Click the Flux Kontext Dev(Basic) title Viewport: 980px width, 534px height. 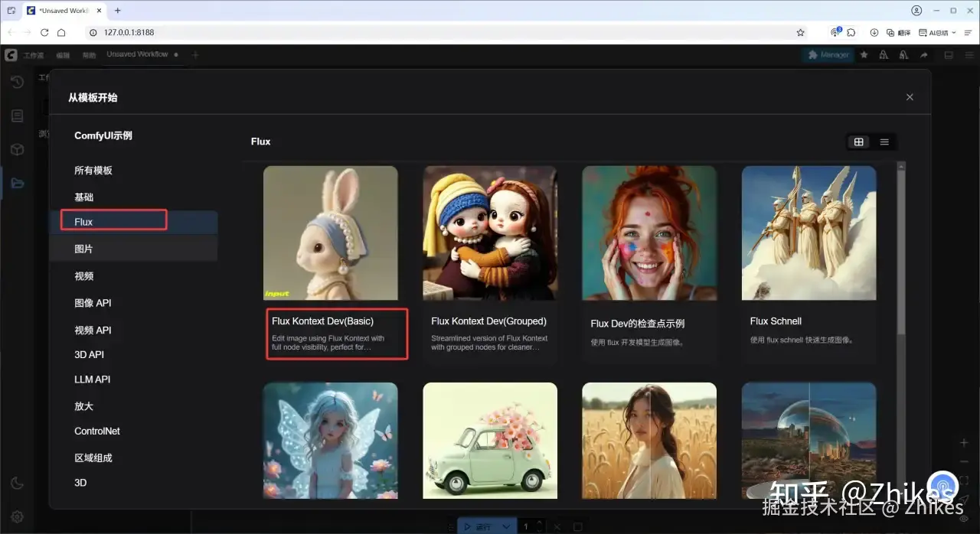[x=322, y=321]
